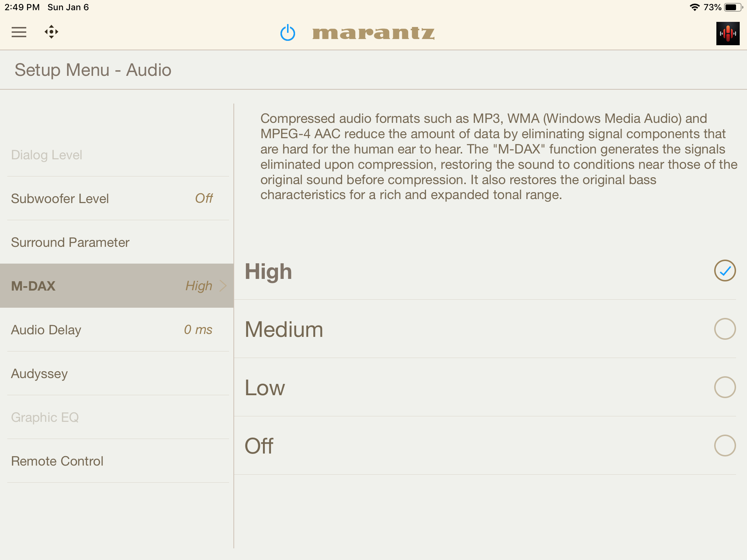Tap the Wi-Fi status icon
The width and height of the screenshot is (747, 560).
(694, 7)
